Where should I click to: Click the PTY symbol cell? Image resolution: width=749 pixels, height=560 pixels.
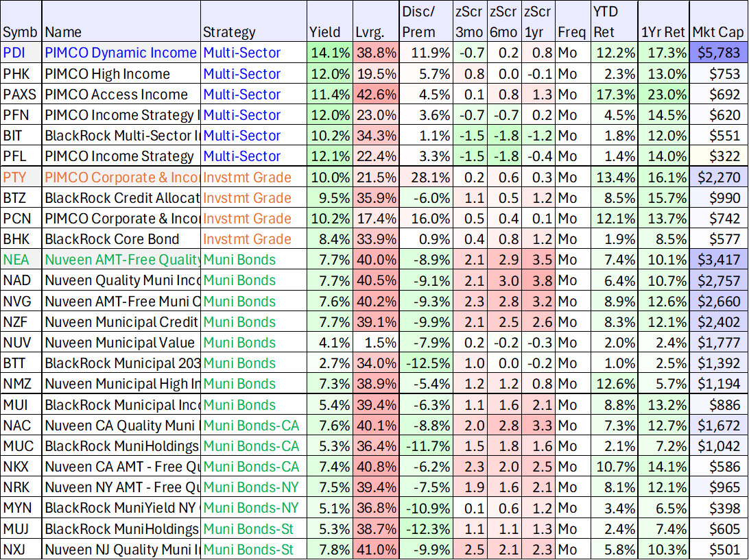tap(21, 177)
